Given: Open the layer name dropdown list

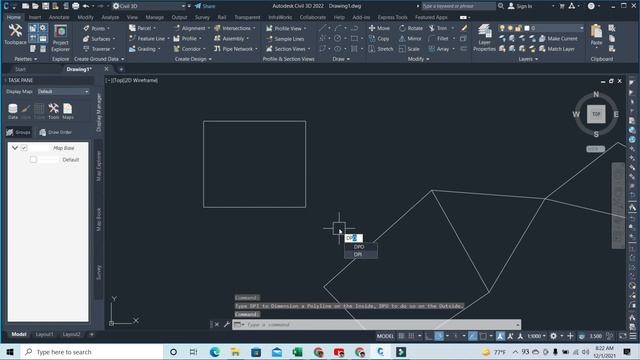Looking at the screenshot, I should click(x=581, y=28).
